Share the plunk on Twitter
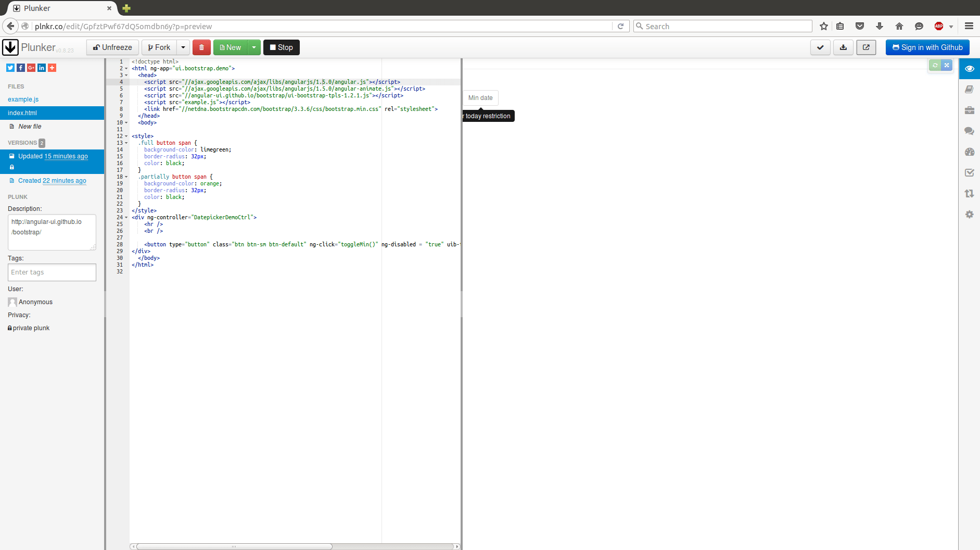 tap(9, 68)
